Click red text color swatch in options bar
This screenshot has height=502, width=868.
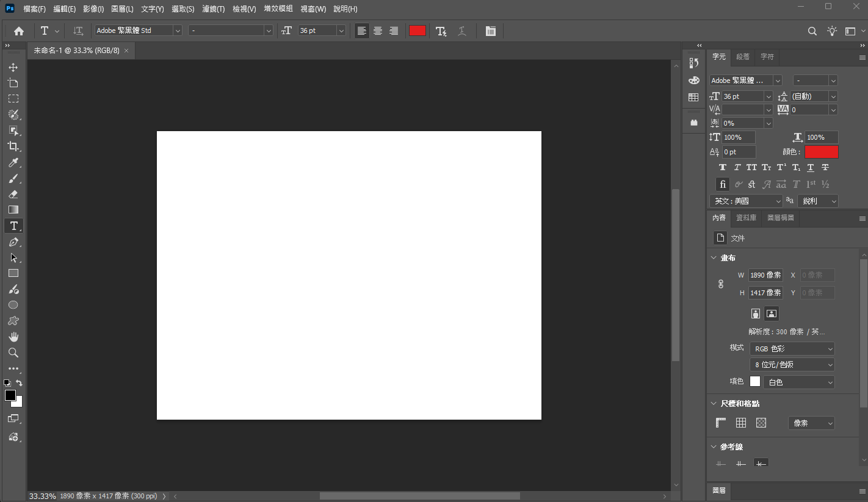pos(418,30)
